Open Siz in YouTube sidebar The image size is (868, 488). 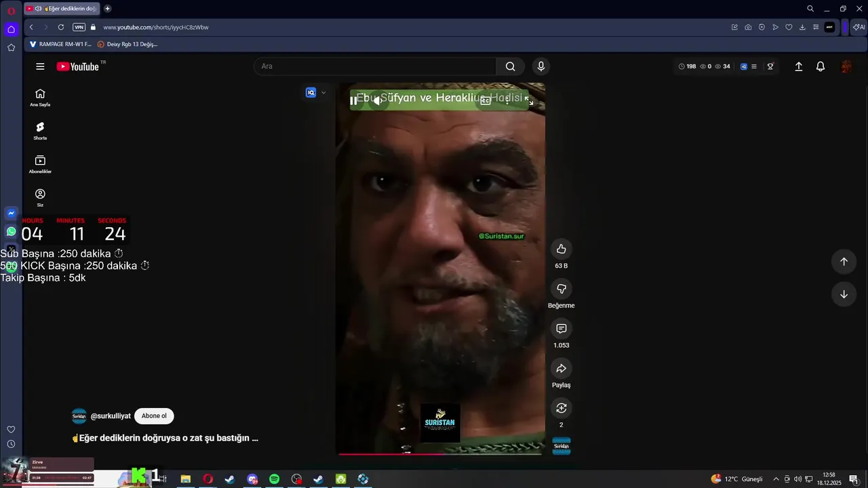[40, 197]
